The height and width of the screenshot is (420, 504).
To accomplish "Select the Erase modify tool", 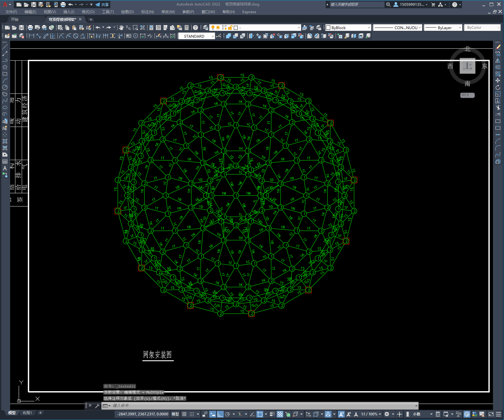I will pos(498,47).
